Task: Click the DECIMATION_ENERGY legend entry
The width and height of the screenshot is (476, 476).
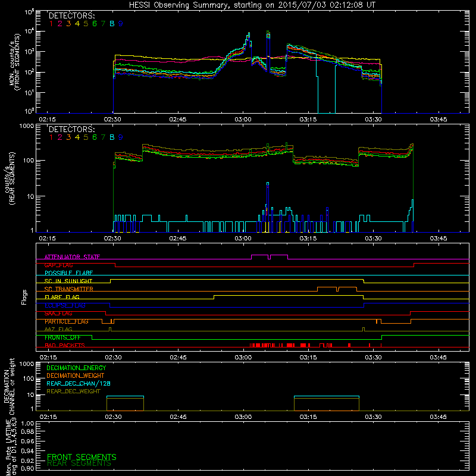Action: pyautogui.click(x=76, y=368)
